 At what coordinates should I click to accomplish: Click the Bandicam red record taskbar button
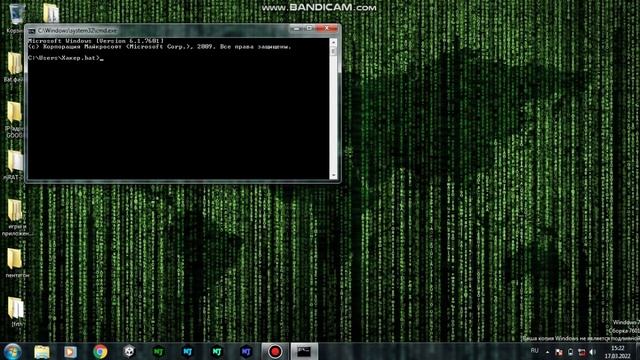point(275,351)
